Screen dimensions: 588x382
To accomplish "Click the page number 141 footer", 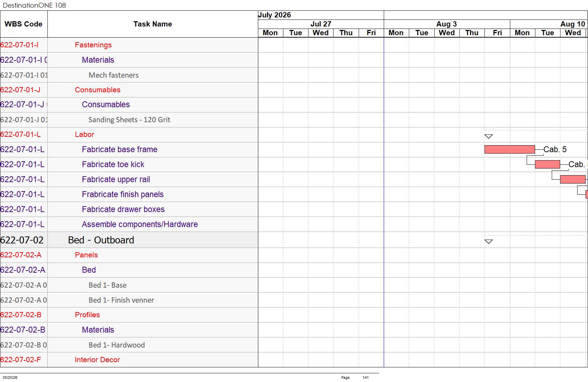I will point(365,377).
